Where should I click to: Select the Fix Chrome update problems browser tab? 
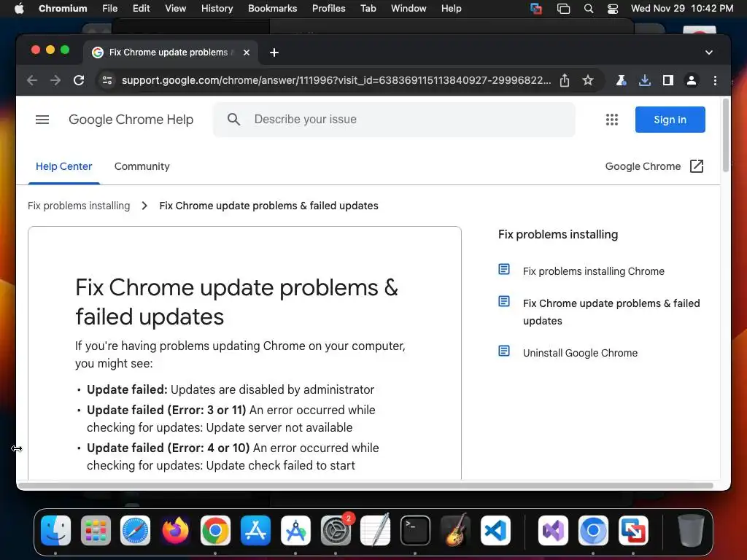click(171, 52)
